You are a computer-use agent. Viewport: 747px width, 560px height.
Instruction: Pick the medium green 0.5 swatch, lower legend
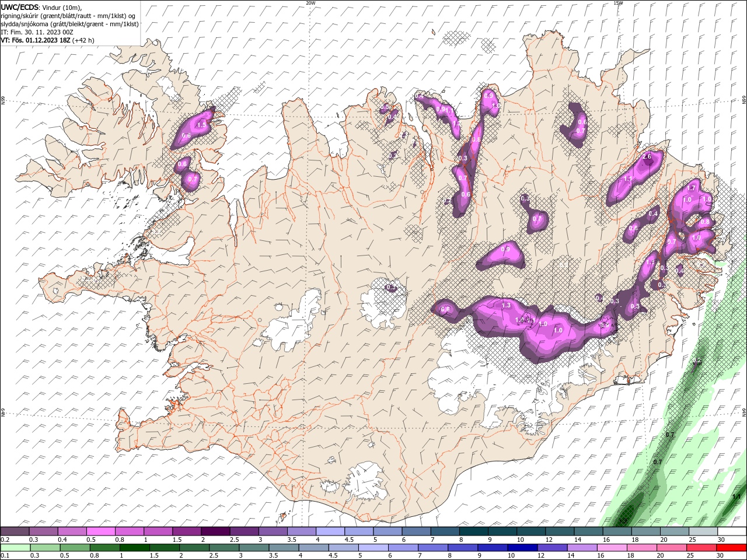pyautogui.click(x=75, y=548)
